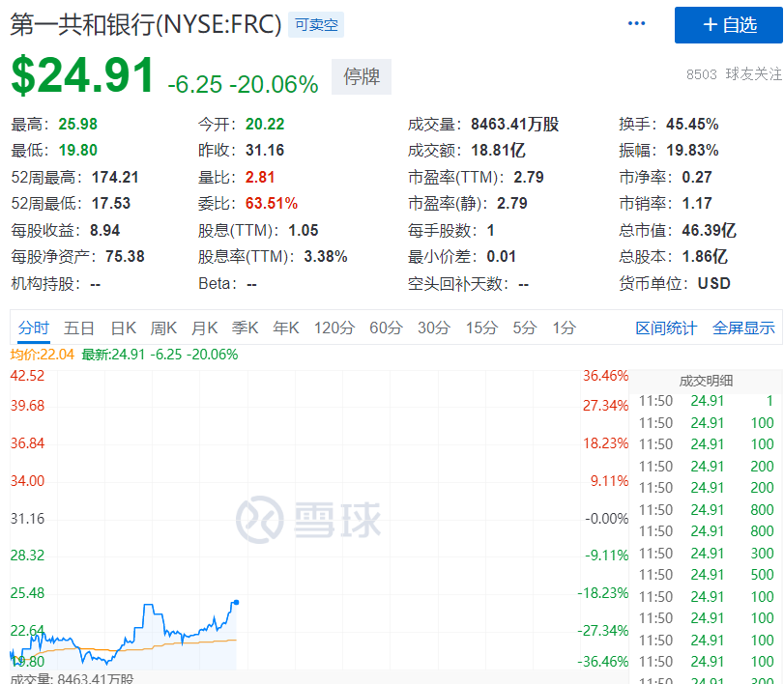Click the 委比 value 63.51%

click(x=271, y=203)
